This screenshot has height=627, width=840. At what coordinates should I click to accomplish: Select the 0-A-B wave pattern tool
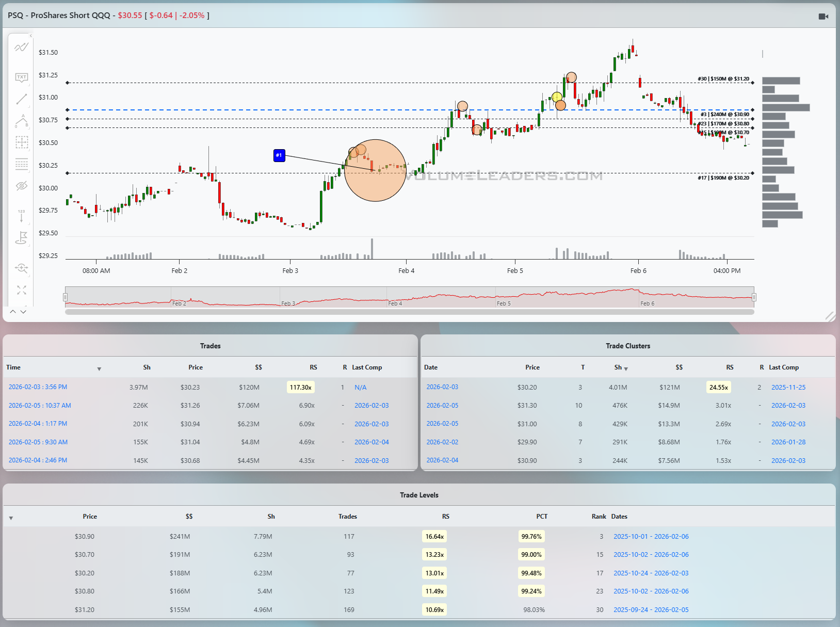tap(21, 121)
